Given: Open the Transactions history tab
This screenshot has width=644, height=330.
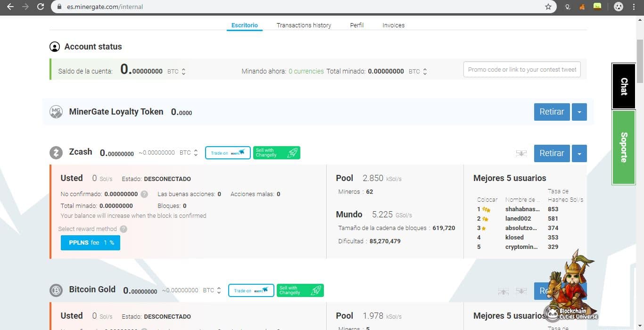Looking at the screenshot, I should [x=304, y=25].
